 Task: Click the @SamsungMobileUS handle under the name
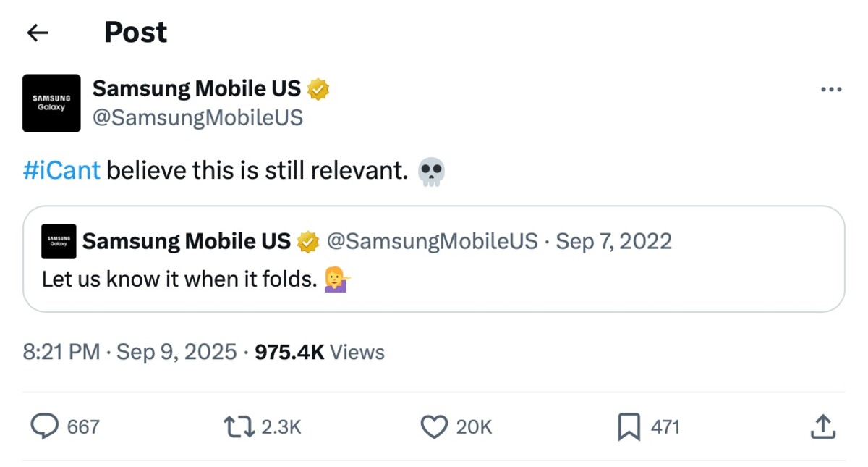[197, 117]
